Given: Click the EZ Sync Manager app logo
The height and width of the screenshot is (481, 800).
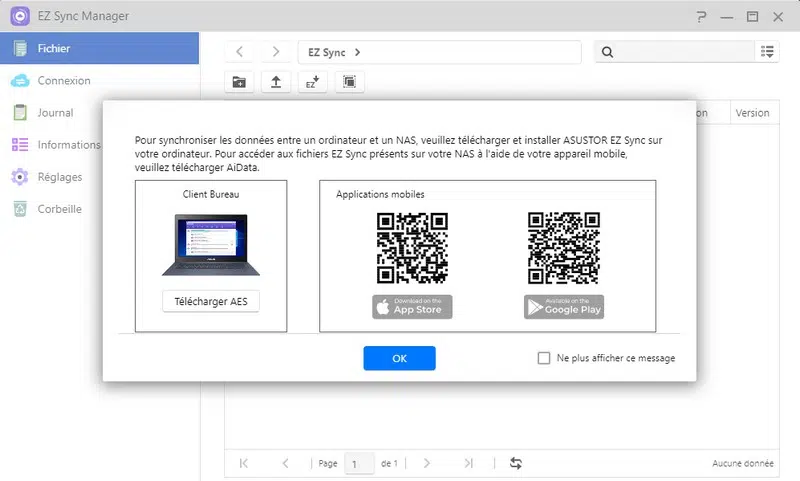Looking at the screenshot, I should 20,16.
